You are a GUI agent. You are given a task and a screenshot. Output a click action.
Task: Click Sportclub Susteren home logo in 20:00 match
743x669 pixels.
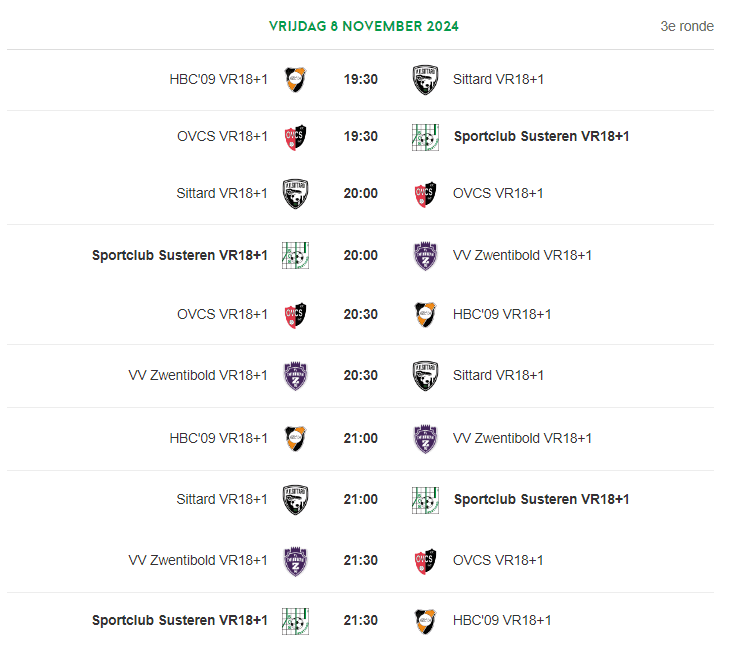click(295, 255)
